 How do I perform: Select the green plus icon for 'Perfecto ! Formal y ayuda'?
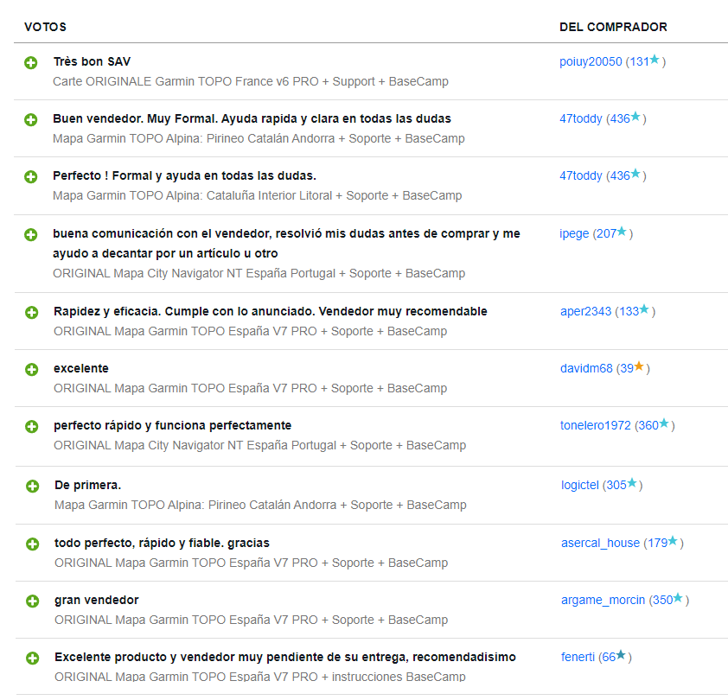pos(30,177)
